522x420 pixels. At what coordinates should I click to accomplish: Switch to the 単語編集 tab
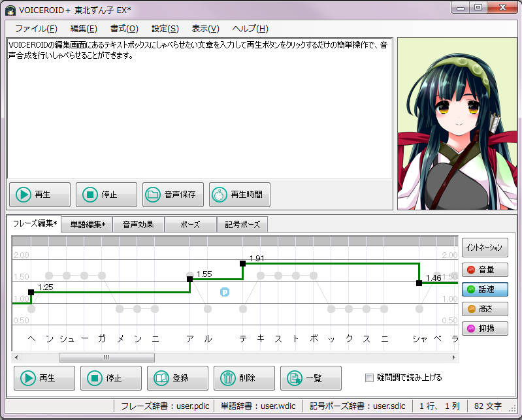tap(88, 225)
